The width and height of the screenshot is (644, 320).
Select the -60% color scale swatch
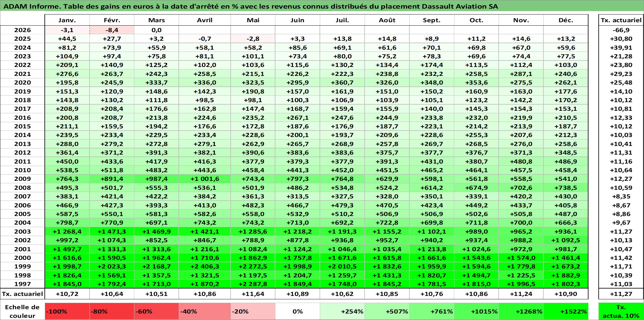coord(157,311)
